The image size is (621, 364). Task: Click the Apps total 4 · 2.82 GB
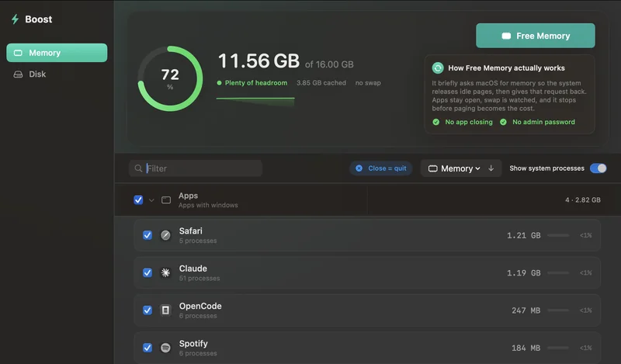583,200
